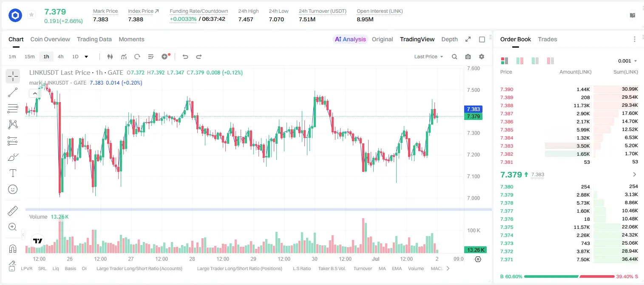Pick the text annotation tool

point(13,173)
